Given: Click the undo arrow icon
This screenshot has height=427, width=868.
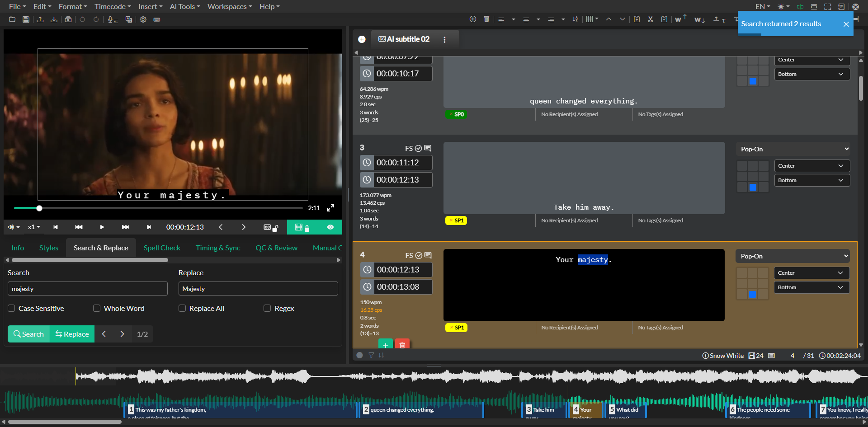Looking at the screenshot, I should pos(82,19).
